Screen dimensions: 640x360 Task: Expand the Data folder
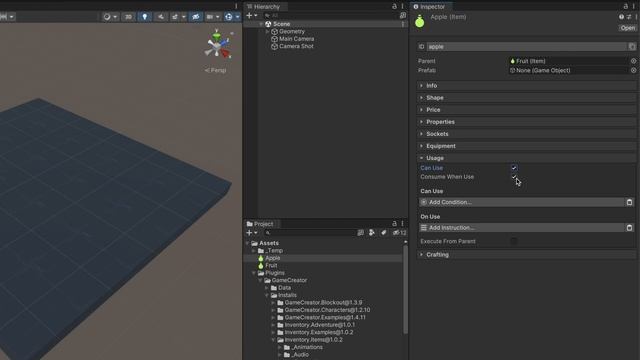click(x=267, y=288)
